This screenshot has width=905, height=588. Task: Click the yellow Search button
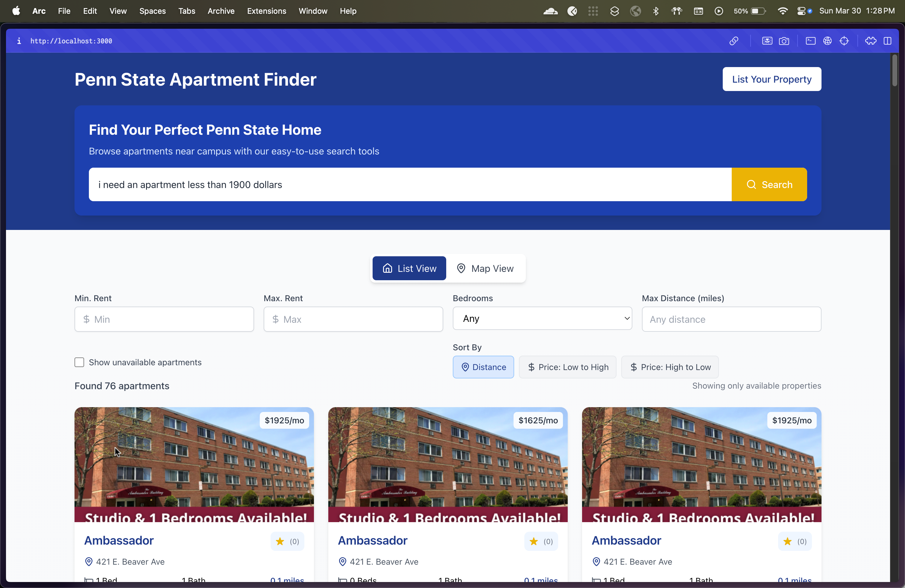point(769,184)
